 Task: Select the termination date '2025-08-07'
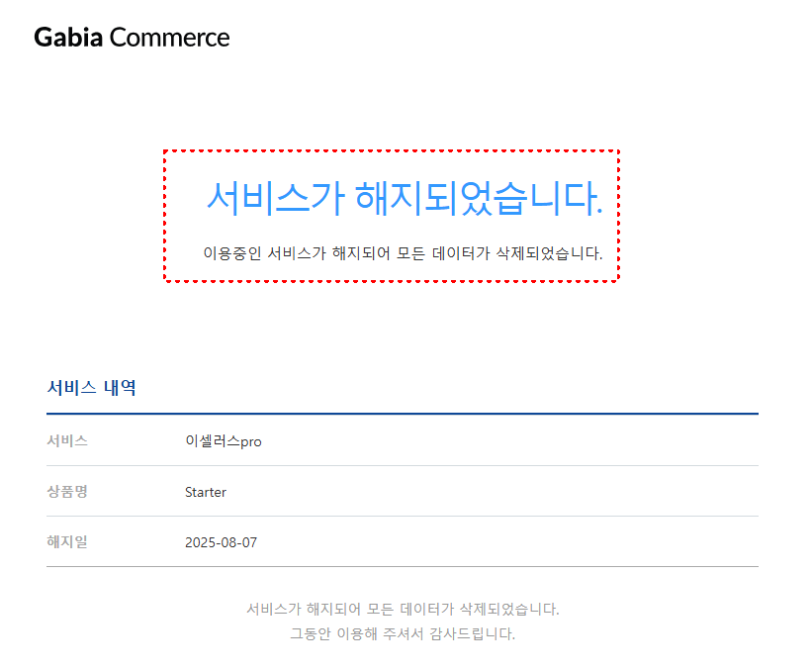tap(221, 542)
